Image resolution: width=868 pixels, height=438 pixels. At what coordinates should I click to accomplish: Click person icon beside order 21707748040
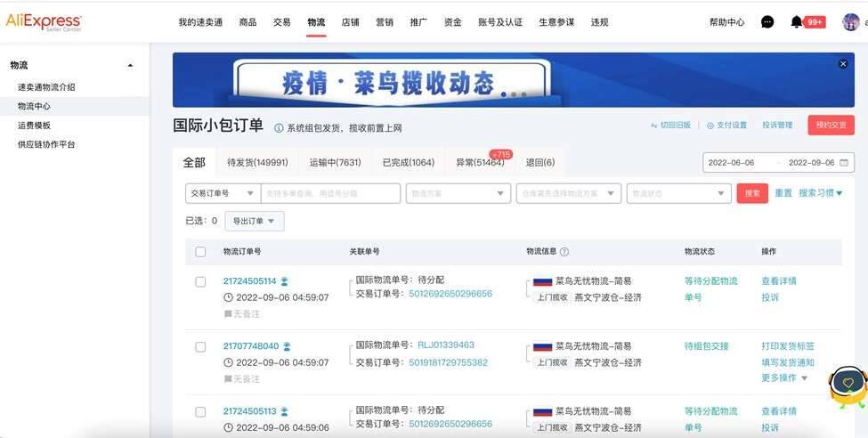(287, 346)
